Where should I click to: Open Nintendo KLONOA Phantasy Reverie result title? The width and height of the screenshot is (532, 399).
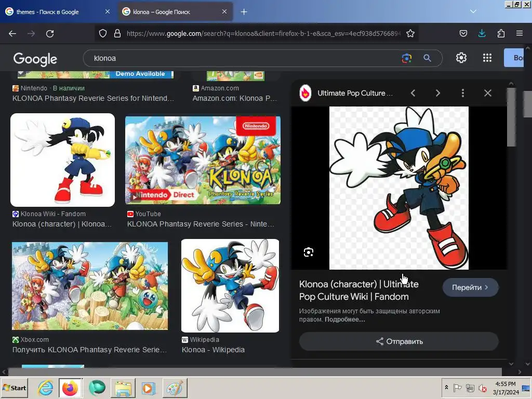93,98
